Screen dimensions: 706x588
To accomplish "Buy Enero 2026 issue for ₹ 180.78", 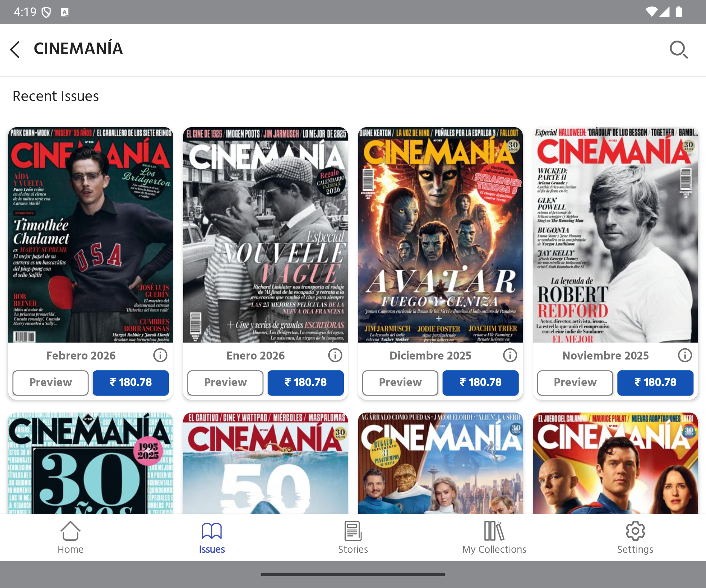I will coord(305,383).
